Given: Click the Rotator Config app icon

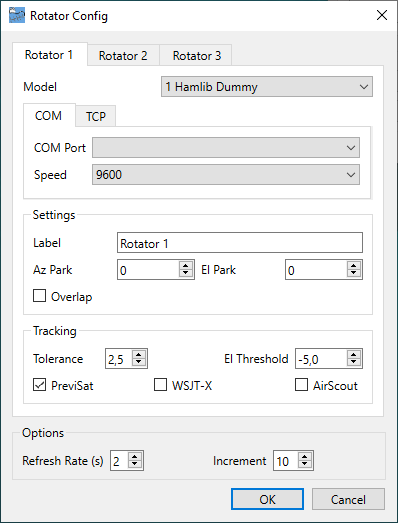Looking at the screenshot, I should pos(17,16).
